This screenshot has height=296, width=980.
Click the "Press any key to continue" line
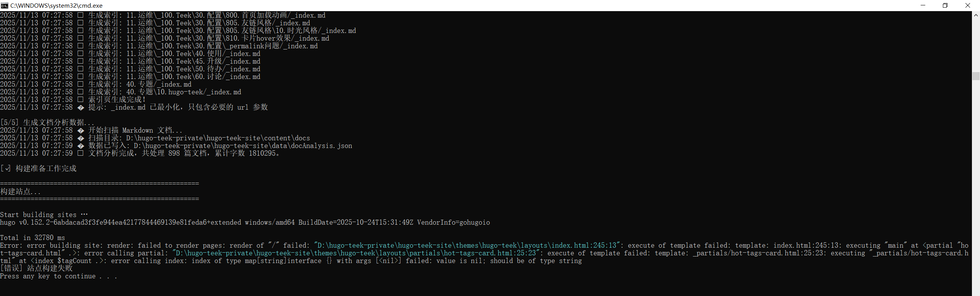pos(59,276)
